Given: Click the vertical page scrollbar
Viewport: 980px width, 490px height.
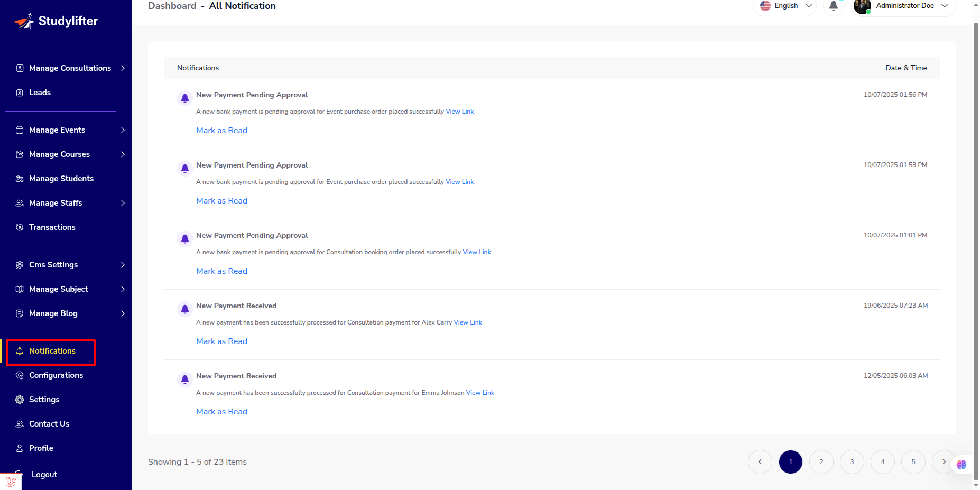Looking at the screenshot, I should pos(976,251).
